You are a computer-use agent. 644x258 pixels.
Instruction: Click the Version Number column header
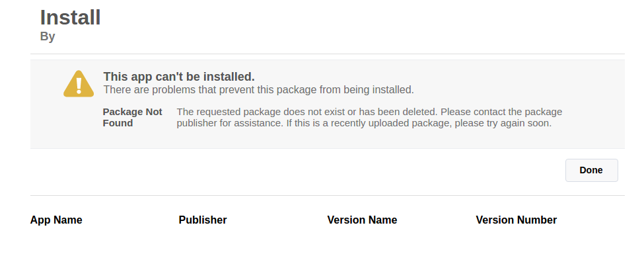517,220
